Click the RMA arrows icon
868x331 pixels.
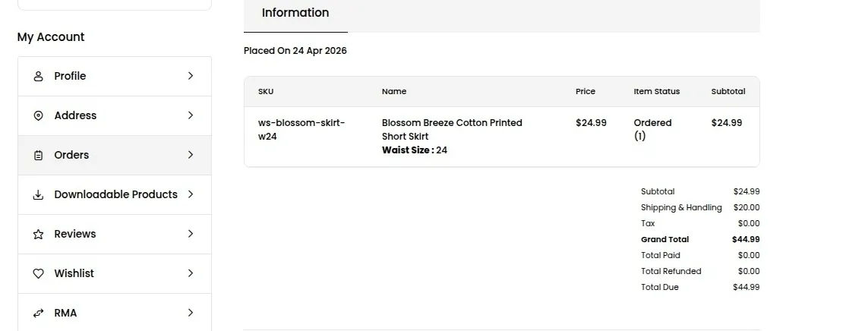point(39,314)
